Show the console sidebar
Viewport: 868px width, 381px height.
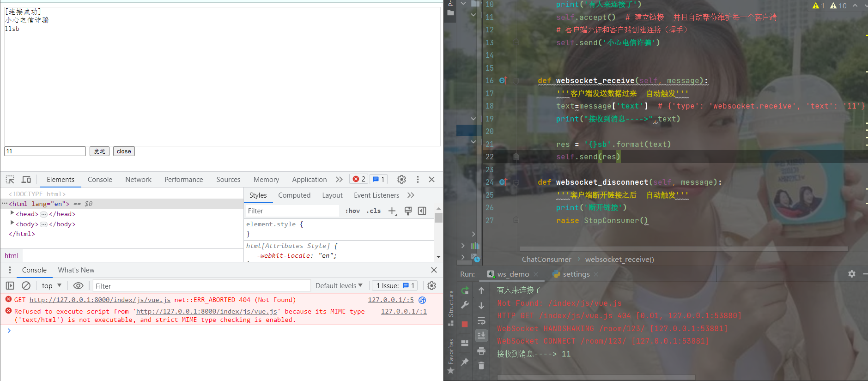[x=10, y=286]
